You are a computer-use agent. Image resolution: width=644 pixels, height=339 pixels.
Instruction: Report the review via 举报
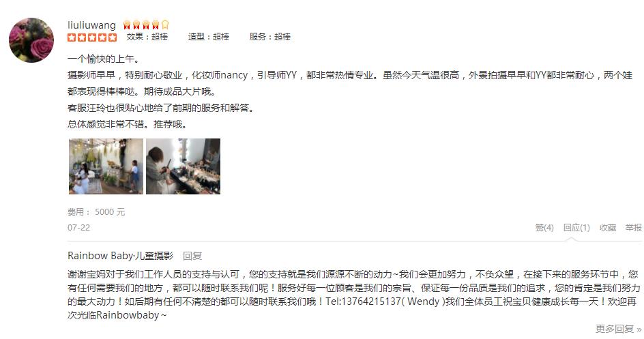pyautogui.click(x=633, y=227)
